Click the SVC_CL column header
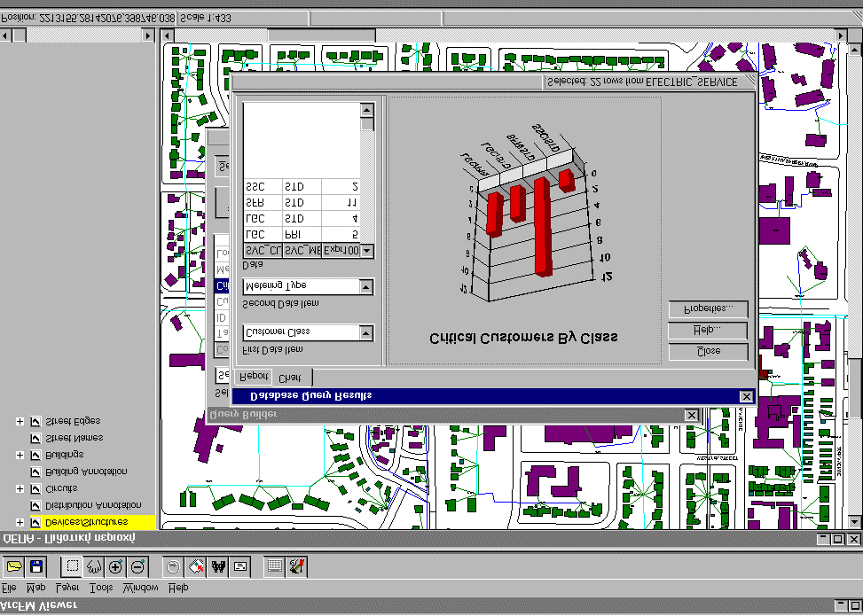The width and height of the screenshot is (863, 616). (x=263, y=251)
